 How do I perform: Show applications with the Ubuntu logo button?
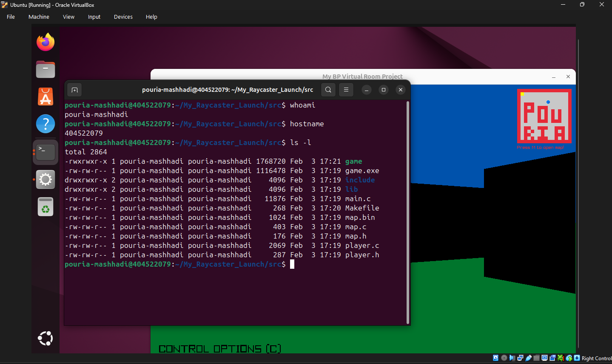click(46, 338)
